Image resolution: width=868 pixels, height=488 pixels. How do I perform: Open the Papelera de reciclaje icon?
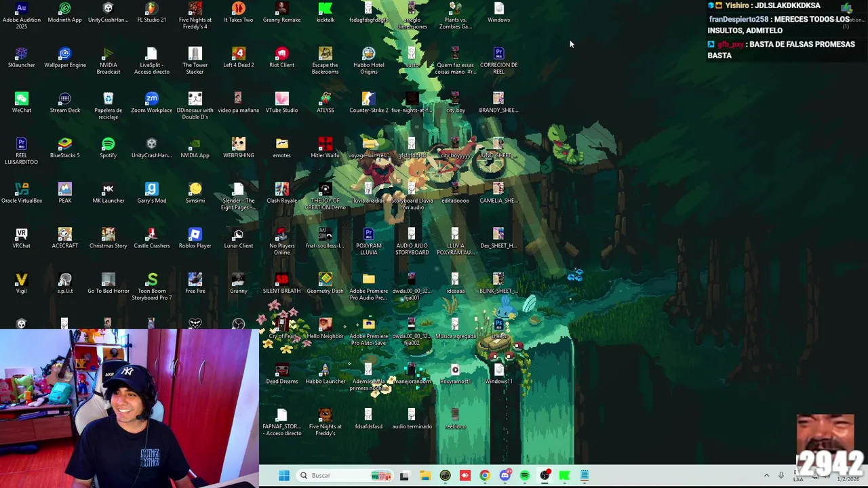click(x=108, y=106)
